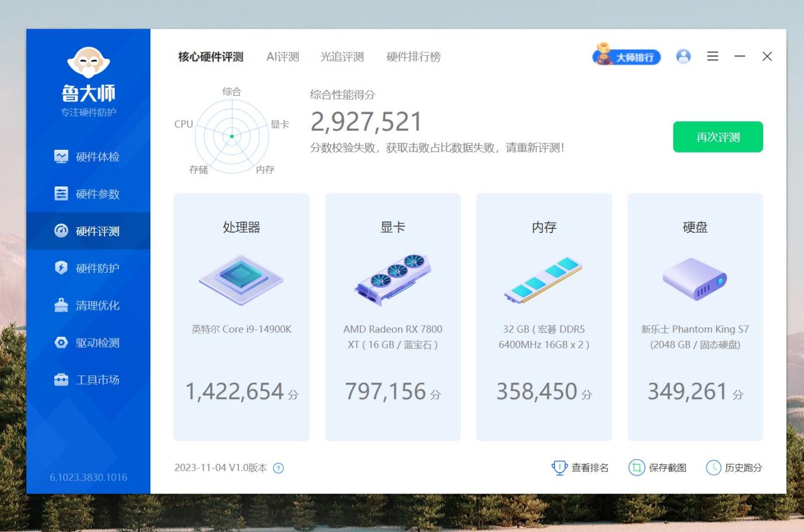Click 保存截图 link

pyautogui.click(x=668, y=468)
